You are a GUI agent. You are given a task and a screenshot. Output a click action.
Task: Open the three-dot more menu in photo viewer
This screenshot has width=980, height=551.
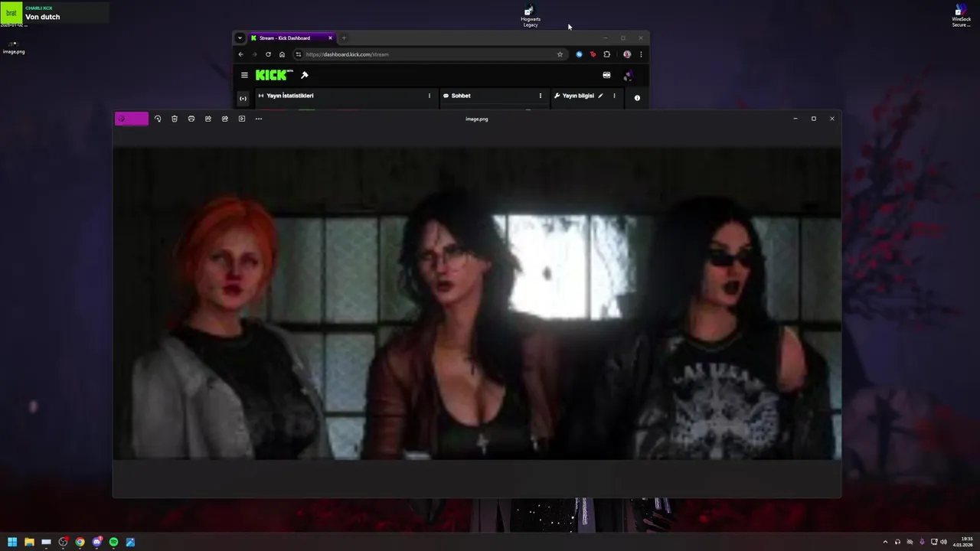pos(259,119)
